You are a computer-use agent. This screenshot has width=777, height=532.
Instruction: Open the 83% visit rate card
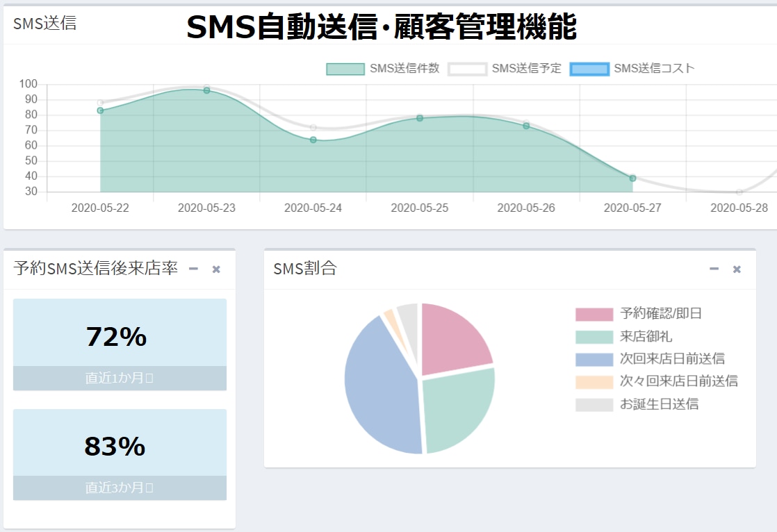tap(120, 454)
